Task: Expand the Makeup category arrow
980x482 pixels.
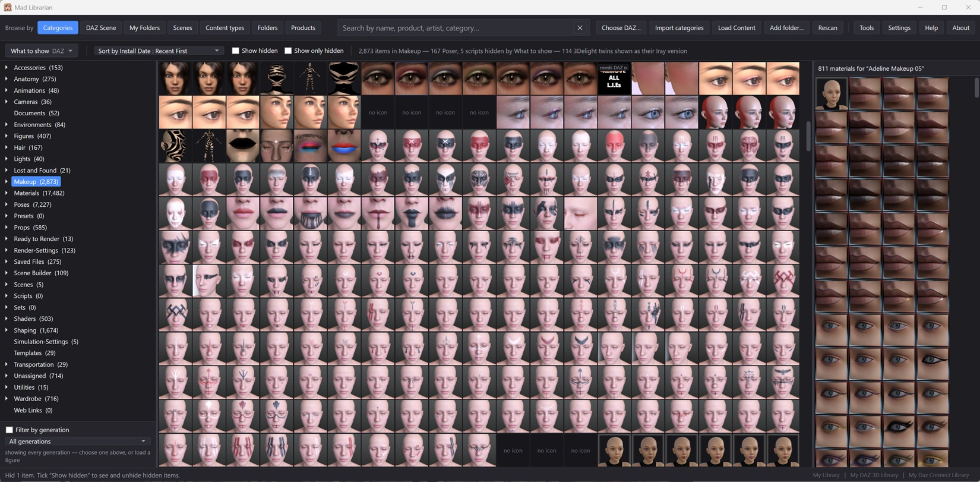Action: click(x=7, y=181)
